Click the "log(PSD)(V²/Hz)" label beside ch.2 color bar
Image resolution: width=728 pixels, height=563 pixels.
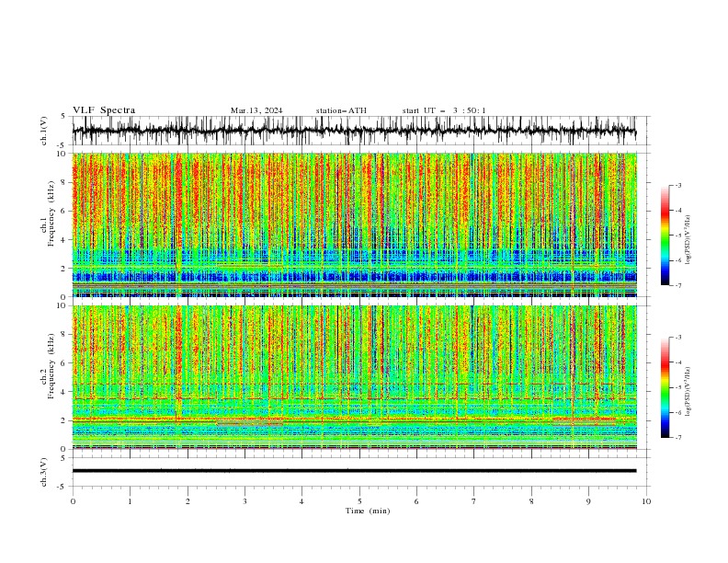[688, 391]
